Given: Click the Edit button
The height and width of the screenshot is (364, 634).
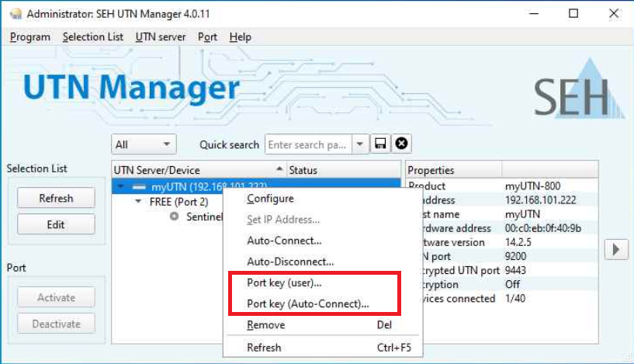Looking at the screenshot, I should pyautogui.click(x=56, y=224).
